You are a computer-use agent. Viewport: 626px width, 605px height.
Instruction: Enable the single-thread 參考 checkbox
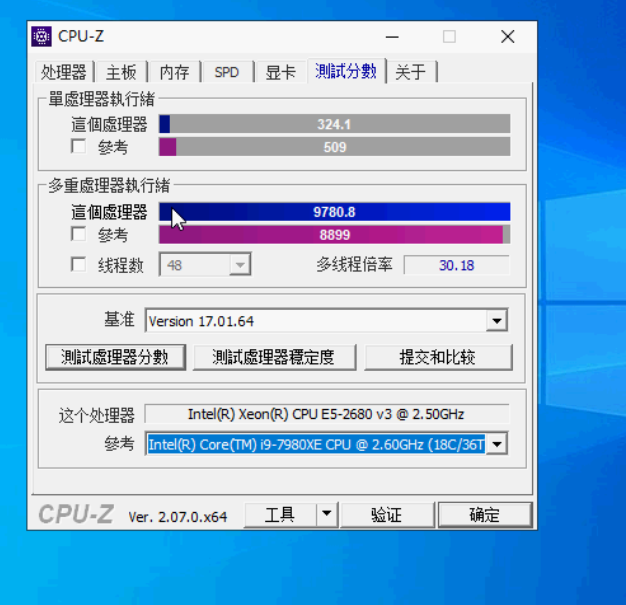coord(78,147)
